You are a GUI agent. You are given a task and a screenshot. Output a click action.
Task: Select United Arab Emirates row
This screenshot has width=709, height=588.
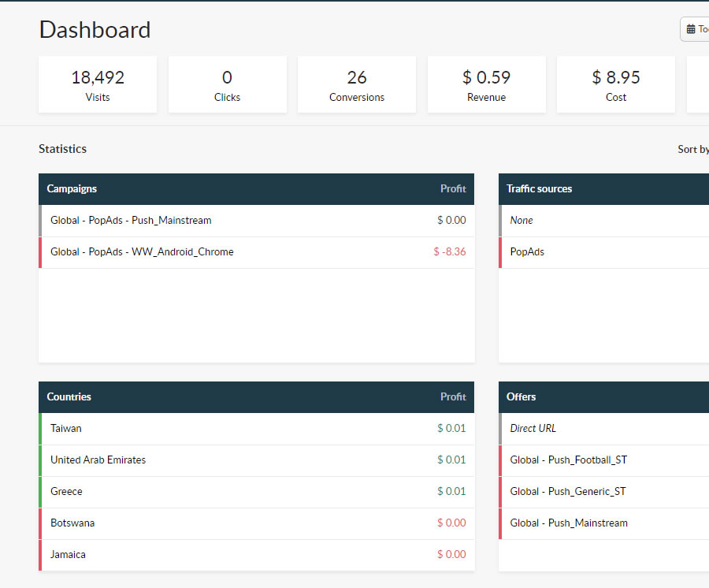[x=256, y=460]
